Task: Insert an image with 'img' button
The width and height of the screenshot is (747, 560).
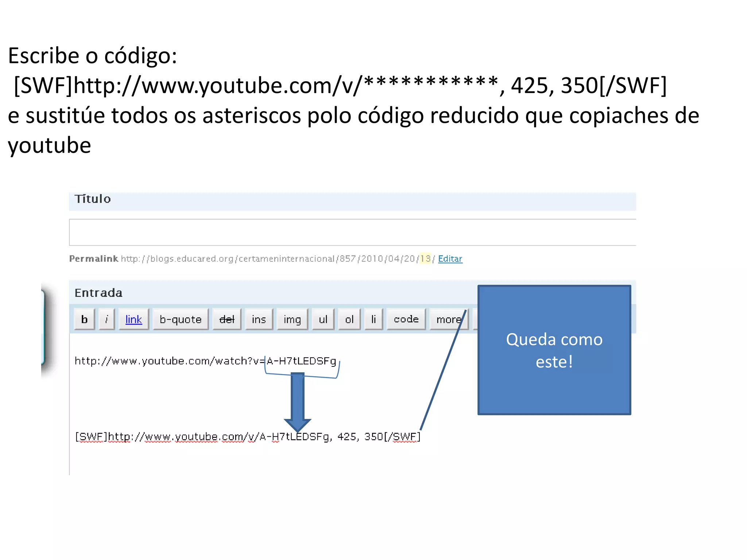Action: [x=293, y=319]
